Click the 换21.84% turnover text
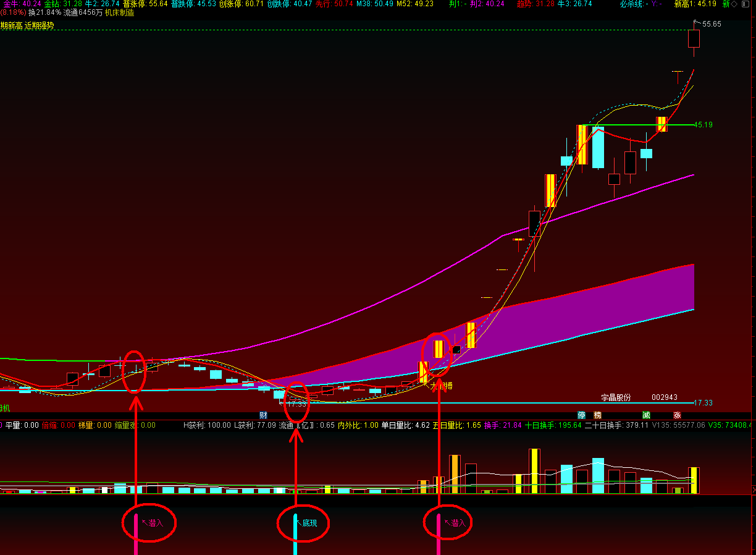Viewport: 756px width, 555px height. [x=45, y=12]
